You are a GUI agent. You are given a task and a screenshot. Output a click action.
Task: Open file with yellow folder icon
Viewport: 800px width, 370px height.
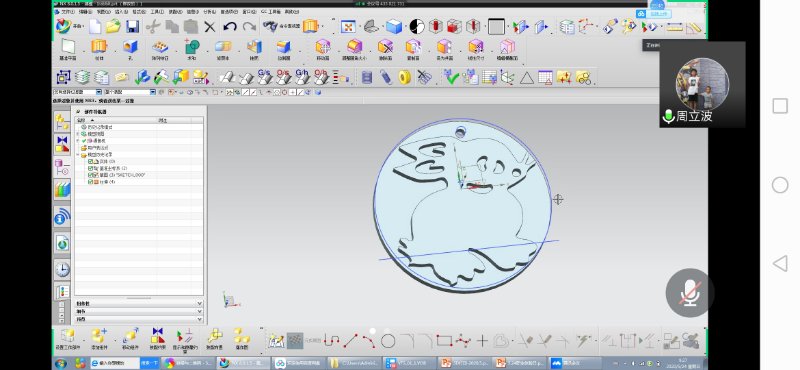point(113,27)
